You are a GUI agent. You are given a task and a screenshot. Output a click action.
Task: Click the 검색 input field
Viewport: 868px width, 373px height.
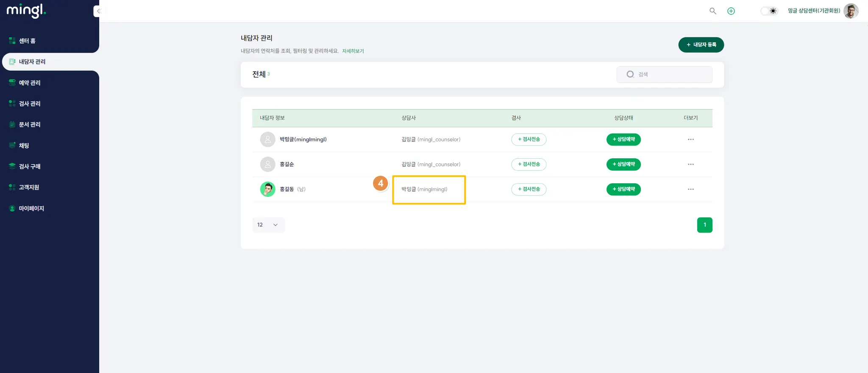(x=670, y=75)
